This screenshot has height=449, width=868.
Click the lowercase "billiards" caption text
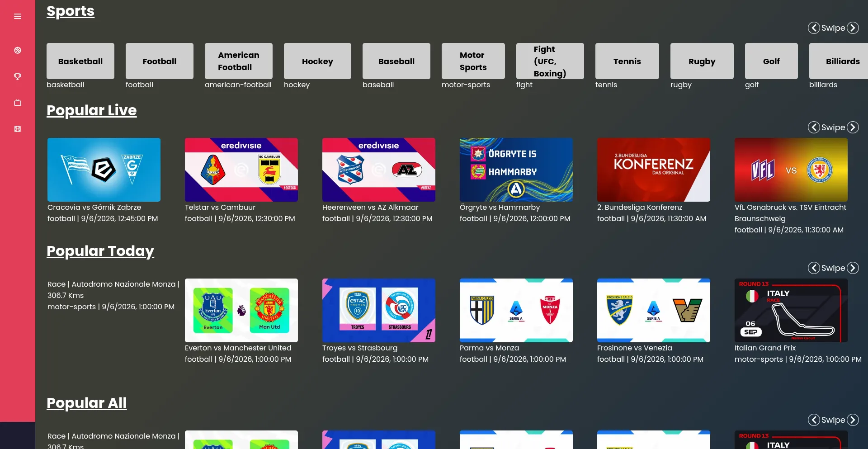(823, 85)
